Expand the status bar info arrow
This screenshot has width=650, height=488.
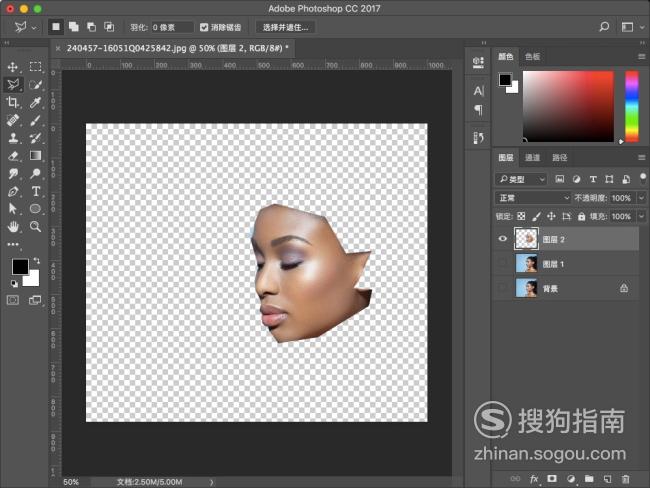point(211,482)
